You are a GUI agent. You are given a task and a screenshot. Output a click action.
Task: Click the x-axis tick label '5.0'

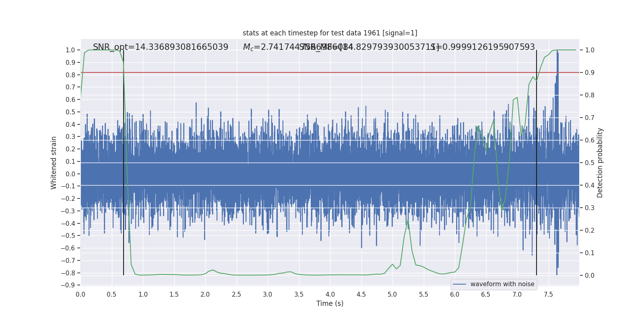click(392, 295)
